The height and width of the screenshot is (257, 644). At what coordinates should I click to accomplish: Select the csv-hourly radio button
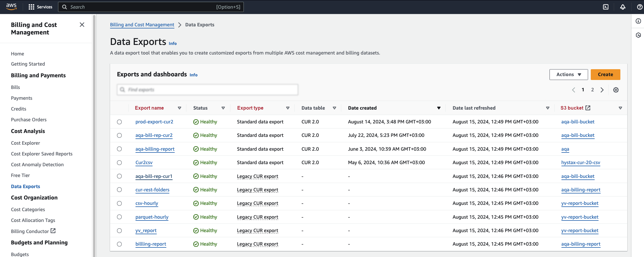[119, 203]
